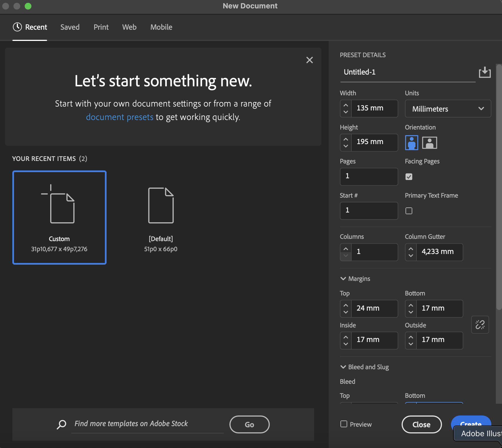Toggle the link-margins chain icon

(x=480, y=325)
